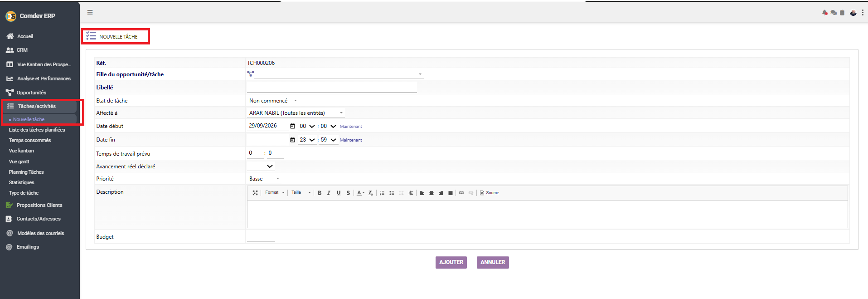Open Date fin hour dropdown

click(307, 140)
